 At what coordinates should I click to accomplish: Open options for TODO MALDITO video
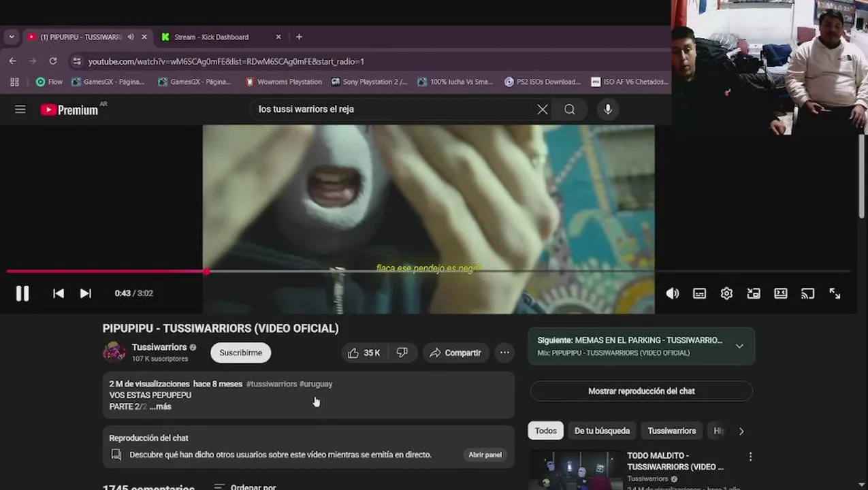pos(750,457)
